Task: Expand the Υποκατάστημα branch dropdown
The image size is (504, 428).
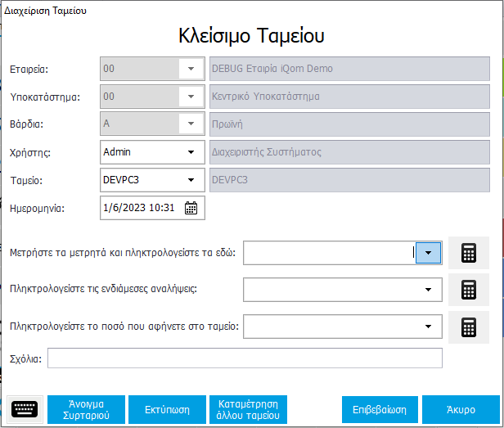Action: click(191, 97)
